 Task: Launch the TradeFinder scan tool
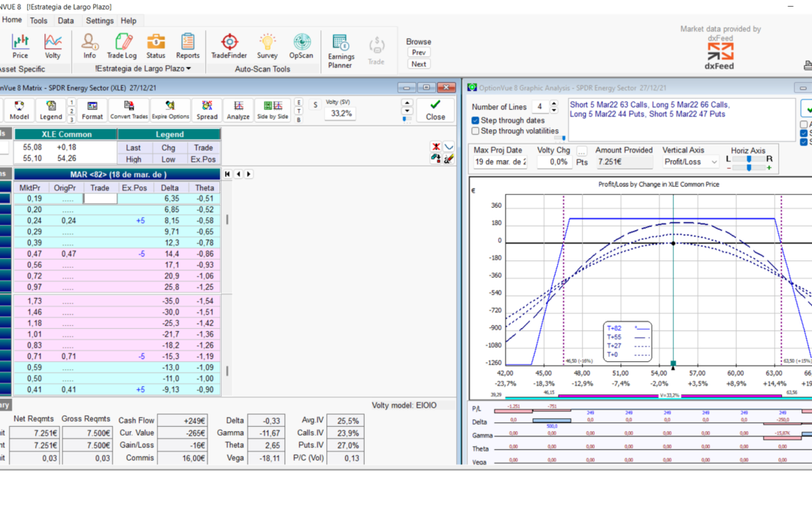[x=229, y=46]
